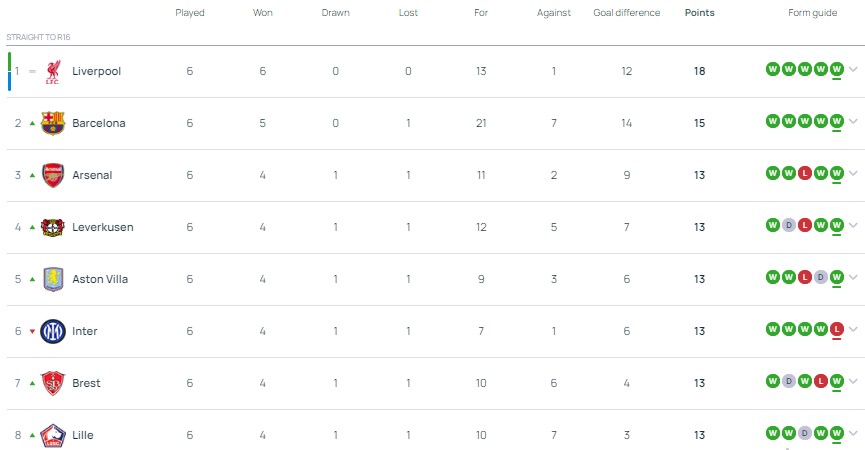The width and height of the screenshot is (865, 450).
Task: Click the Aston Villa club crest
Action: tap(53, 279)
